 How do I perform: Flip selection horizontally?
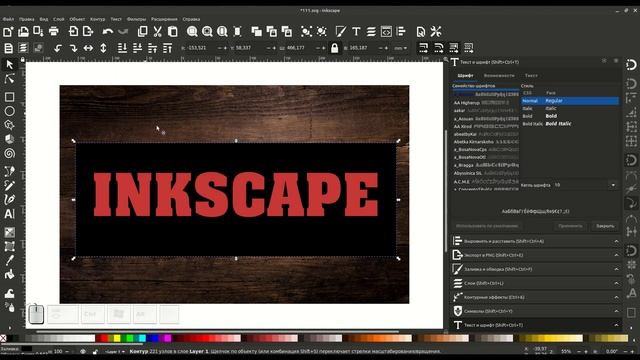click(88, 48)
